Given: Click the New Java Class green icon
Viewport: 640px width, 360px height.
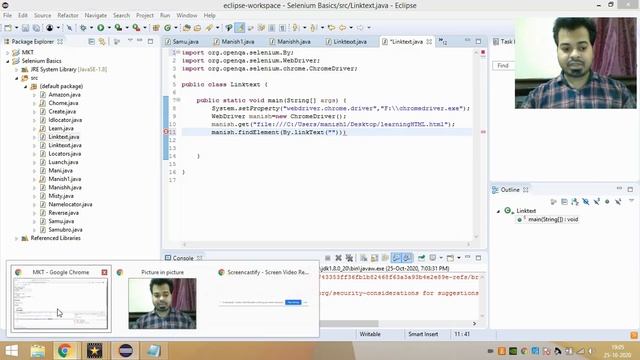Looking at the screenshot, I should click(167, 28).
